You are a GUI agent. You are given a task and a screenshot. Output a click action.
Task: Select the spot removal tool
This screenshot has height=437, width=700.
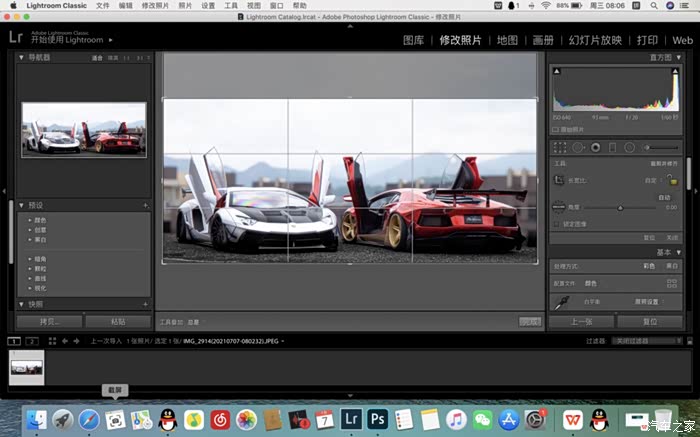click(577, 147)
